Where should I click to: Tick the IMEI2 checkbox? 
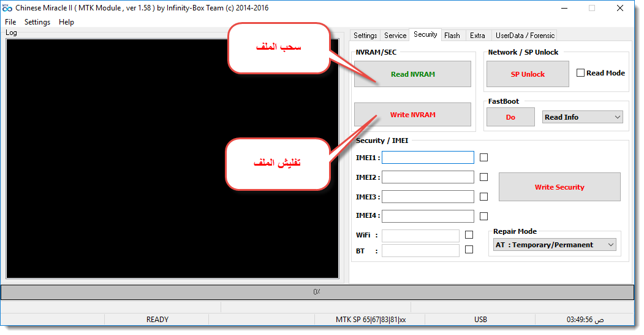tap(484, 177)
